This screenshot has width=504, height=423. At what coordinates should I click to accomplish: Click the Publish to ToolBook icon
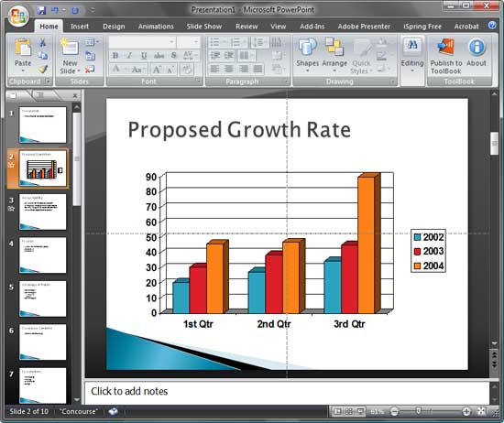[446, 47]
